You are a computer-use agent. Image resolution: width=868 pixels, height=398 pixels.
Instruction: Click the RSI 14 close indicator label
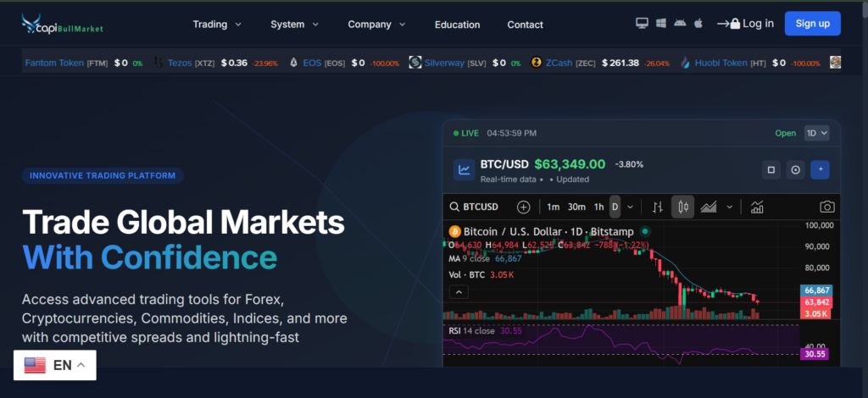[x=471, y=331]
